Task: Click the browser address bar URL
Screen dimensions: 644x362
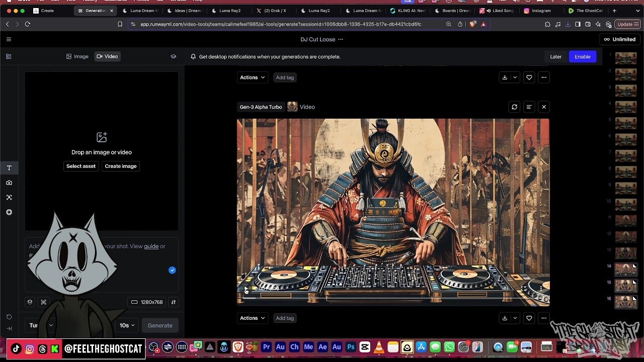Action: (281, 24)
